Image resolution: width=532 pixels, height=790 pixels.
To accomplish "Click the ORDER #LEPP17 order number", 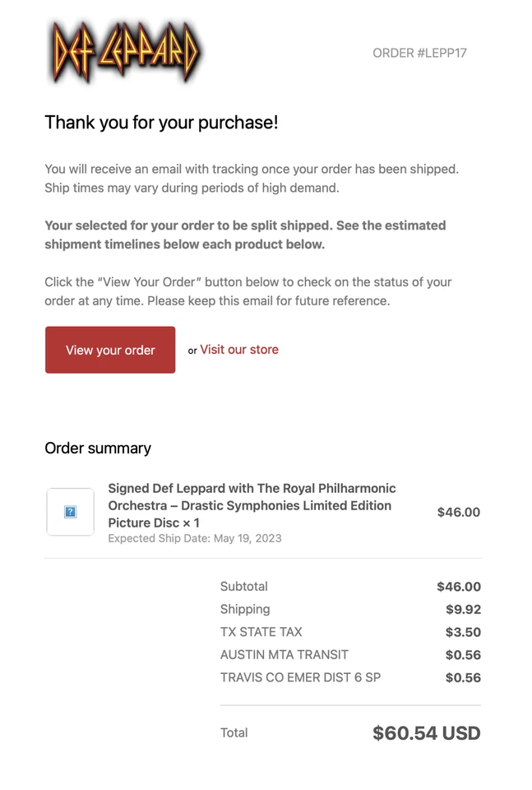I will point(419,53).
